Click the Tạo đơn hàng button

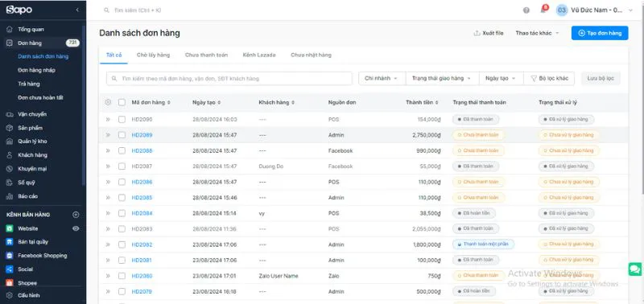(600, 33)
